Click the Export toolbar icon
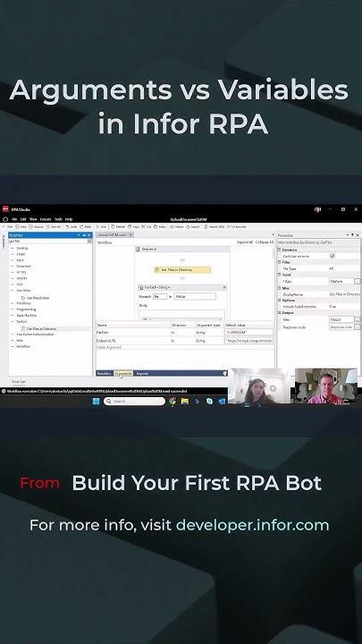The width and height of the screenshot is (362, 644). 193,226
